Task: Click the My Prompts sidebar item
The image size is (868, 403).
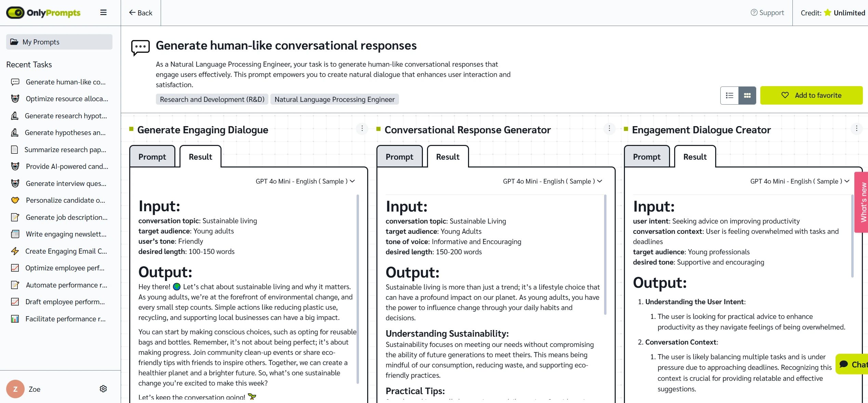Action: 59,41
